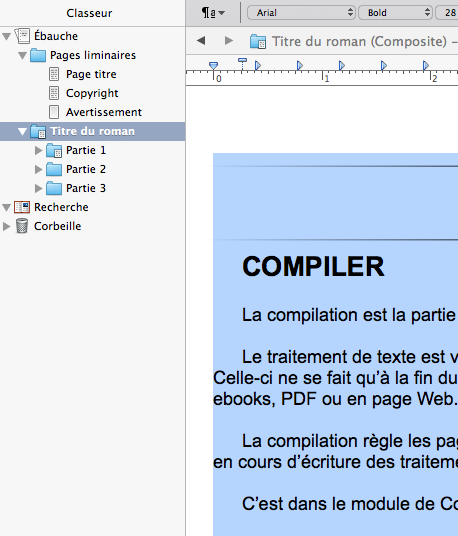The height and width of the screenshot is (536, 458).
Task: Click the Partie 1 folder icon
Action: [x=54, y=150]
